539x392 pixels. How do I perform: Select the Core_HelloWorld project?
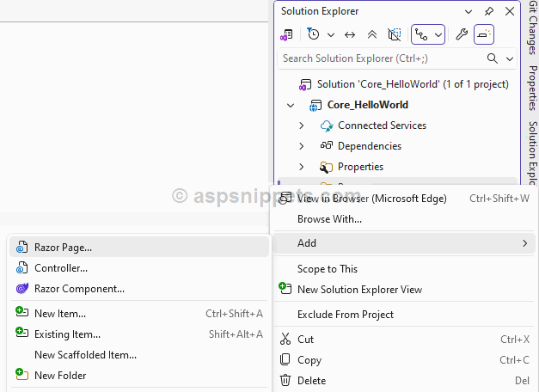367,105
